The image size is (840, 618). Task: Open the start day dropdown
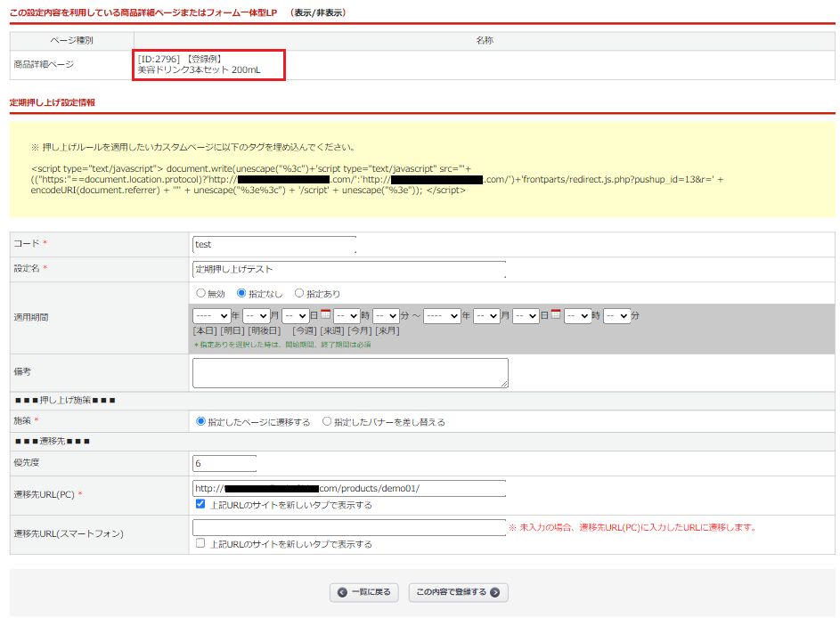295,316
